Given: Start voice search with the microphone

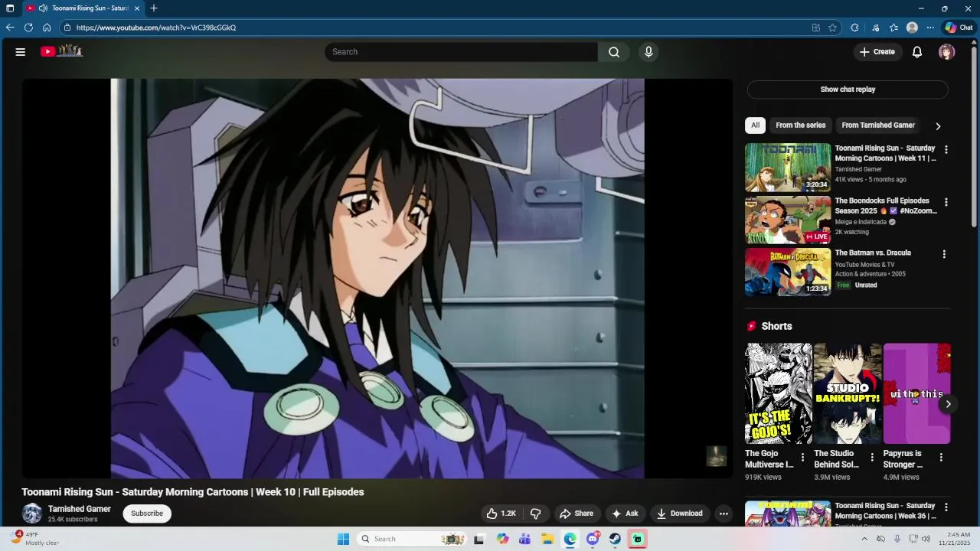Looking at the screenshot, I should tap(648, 52).
